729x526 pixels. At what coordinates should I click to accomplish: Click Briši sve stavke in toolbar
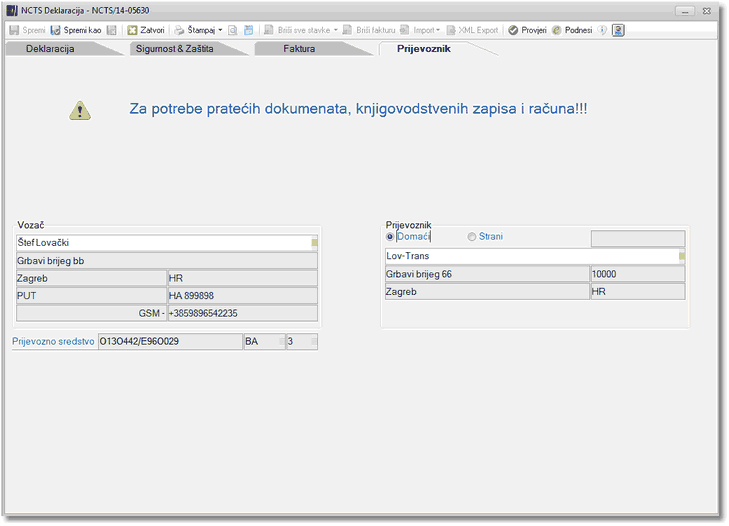click(x=298, y=30)
